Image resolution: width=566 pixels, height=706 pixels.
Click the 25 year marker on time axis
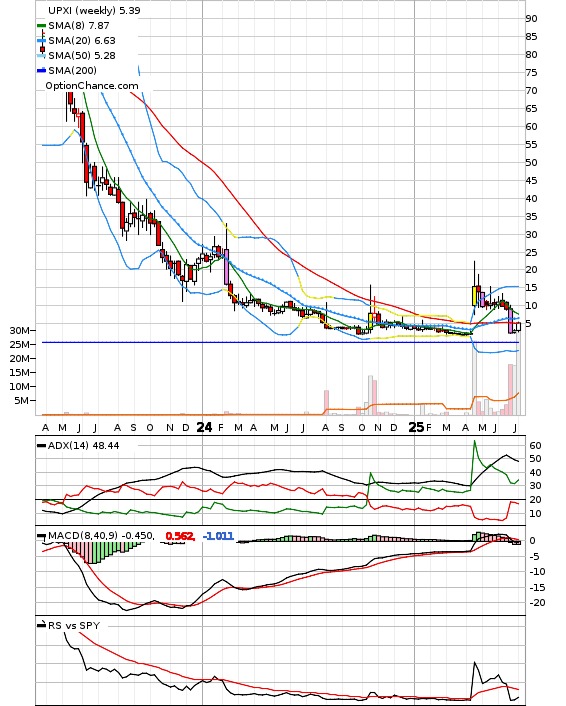(417, 427)
